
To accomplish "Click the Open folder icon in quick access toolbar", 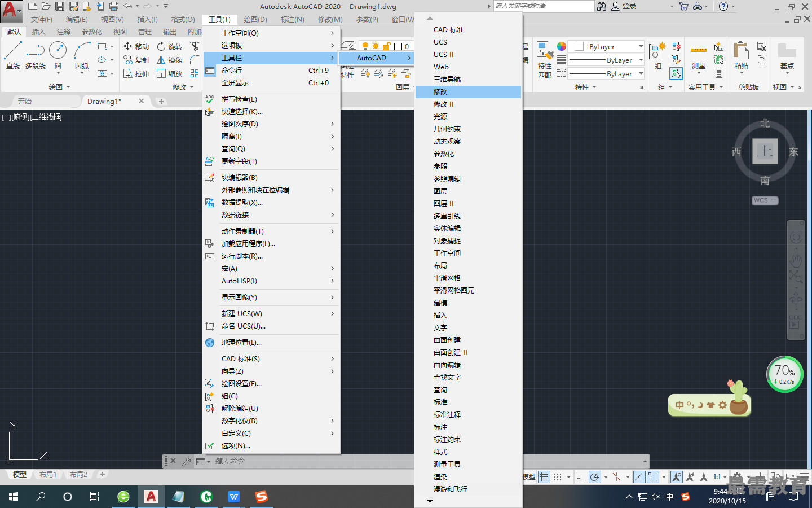I will point(46,6).
